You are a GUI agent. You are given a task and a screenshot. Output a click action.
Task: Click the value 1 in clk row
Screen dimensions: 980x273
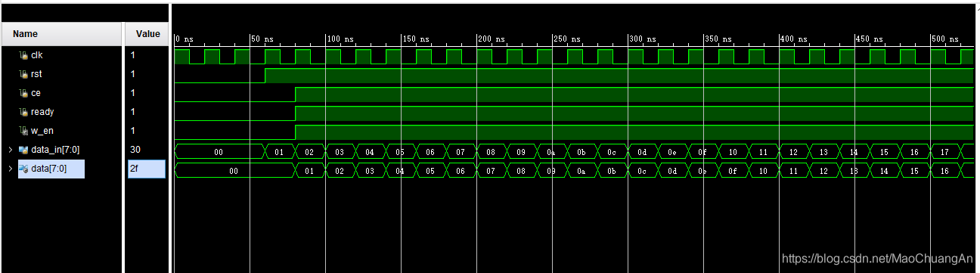[133, 55]
